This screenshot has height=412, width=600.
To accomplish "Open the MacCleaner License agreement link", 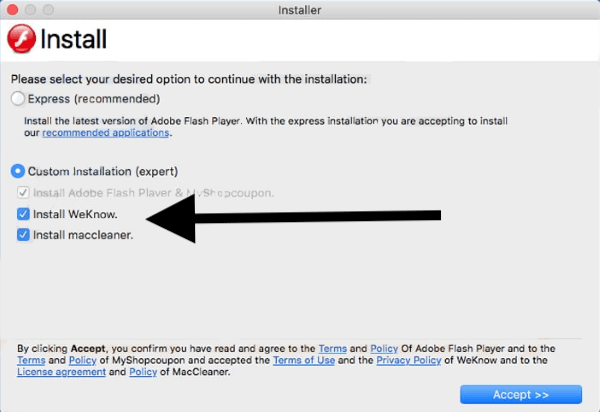I will coord(61,372).
